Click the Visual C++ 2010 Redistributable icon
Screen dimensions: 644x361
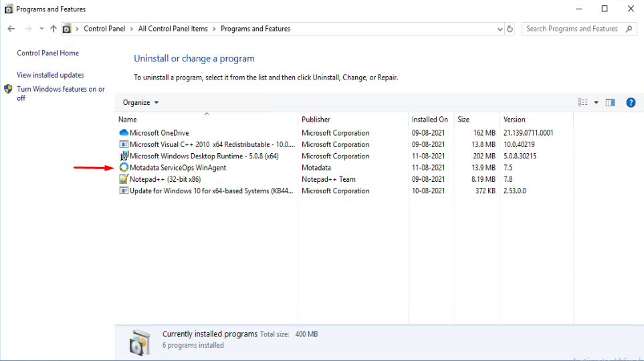124,144
